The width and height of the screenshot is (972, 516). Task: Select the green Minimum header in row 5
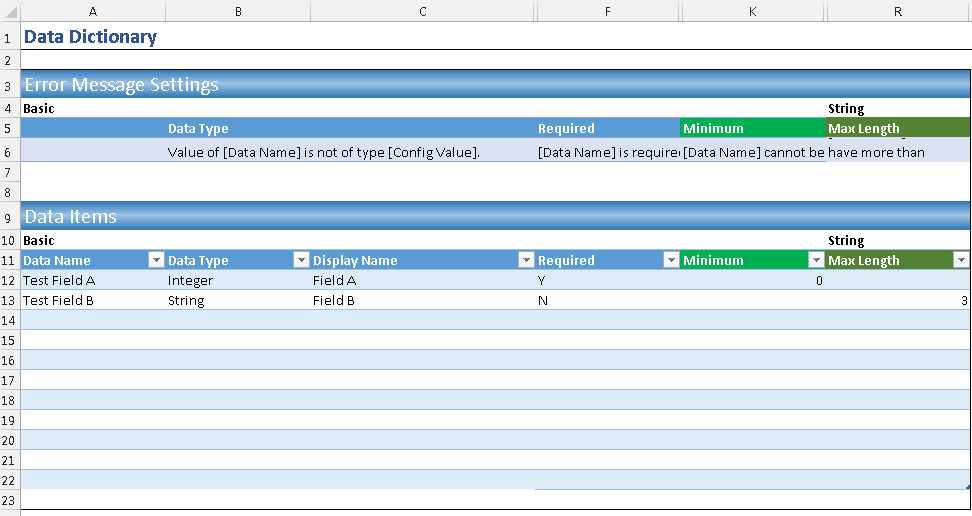coord(752,128)
